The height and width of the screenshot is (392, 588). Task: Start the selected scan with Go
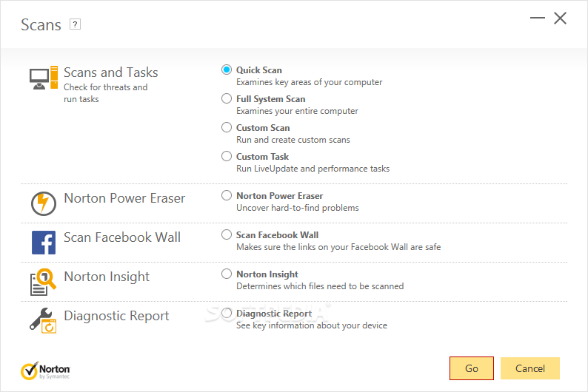[472, 368]
